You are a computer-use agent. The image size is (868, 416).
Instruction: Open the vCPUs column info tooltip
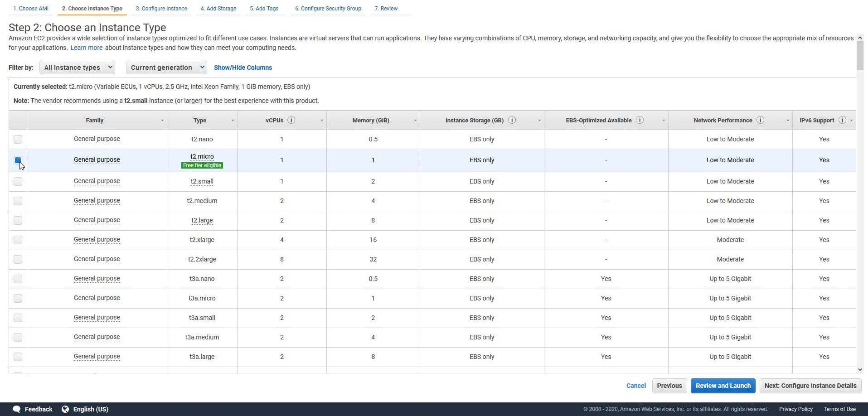pyautogui.click(x=292, y=120)
